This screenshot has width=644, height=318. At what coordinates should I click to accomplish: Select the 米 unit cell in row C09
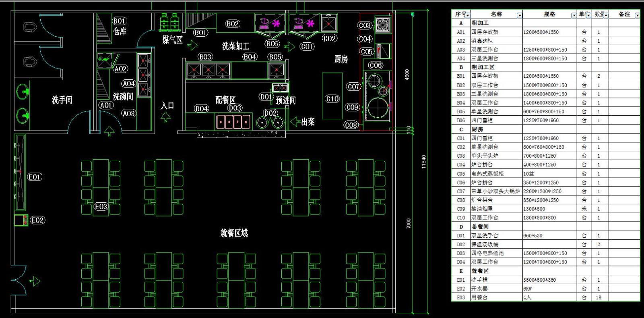(584, 209)
